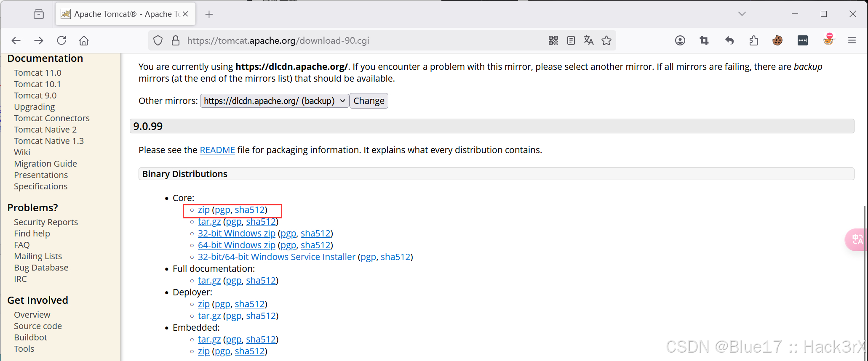Download the Embedded tar.gz file
The height and width of the screenshot is (361, 868).
tap(209, 340)
